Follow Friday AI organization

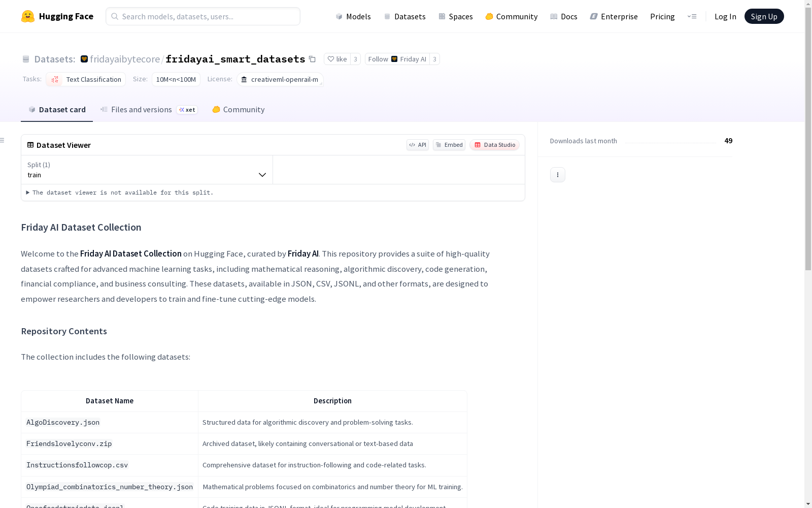(x=397, y=59)
